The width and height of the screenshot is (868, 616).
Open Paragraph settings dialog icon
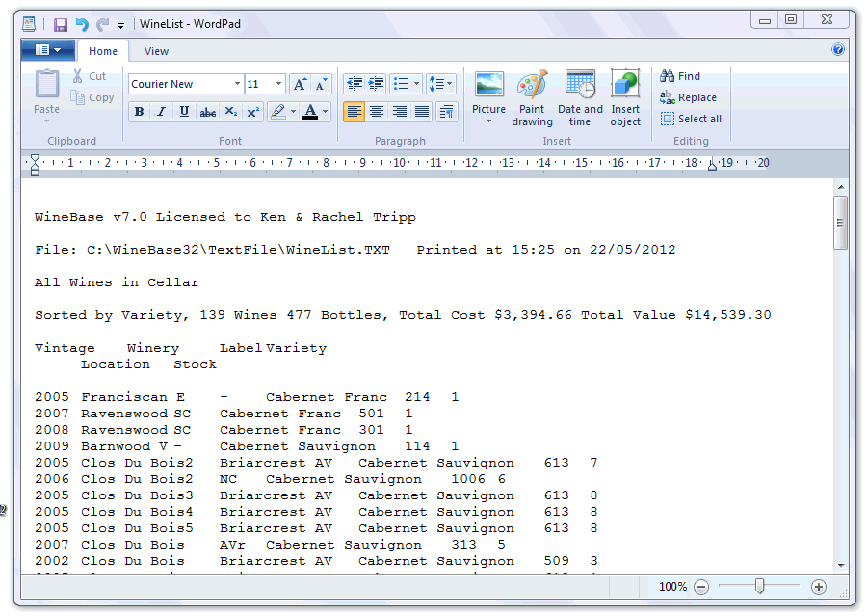pyautogui.click(x=446, y=112)
